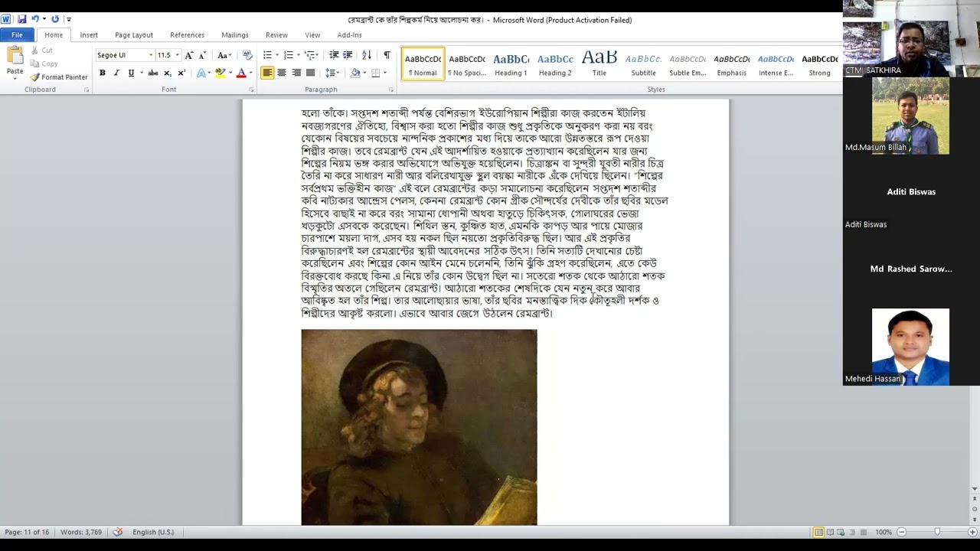
Task: Switch to Print Layout view
Action: click(x=818, y=532)
